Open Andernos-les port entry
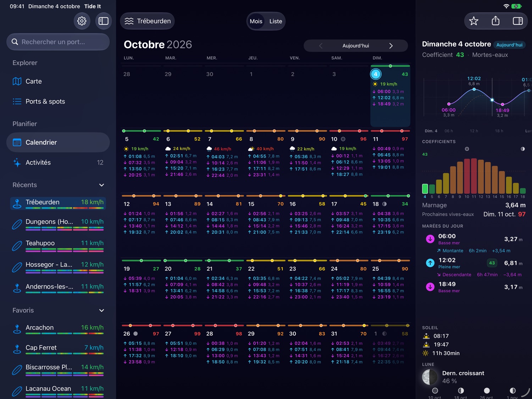Viewport: 532px width, 399px height. tap(58, 288)
